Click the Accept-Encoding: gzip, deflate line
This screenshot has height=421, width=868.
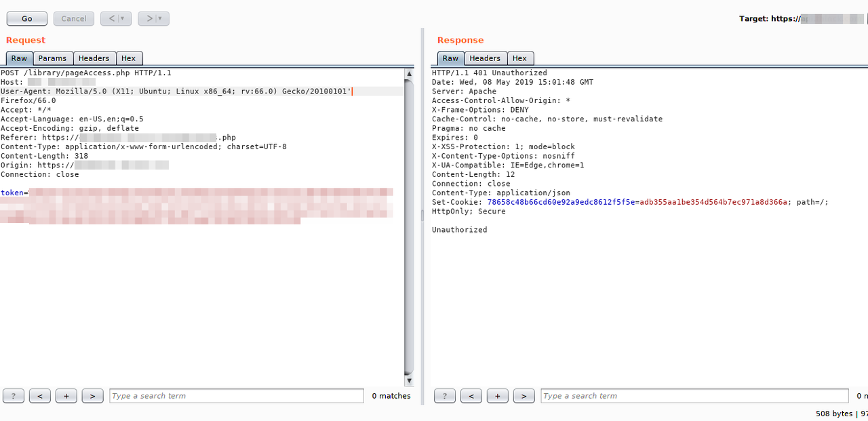pos(70,128)
